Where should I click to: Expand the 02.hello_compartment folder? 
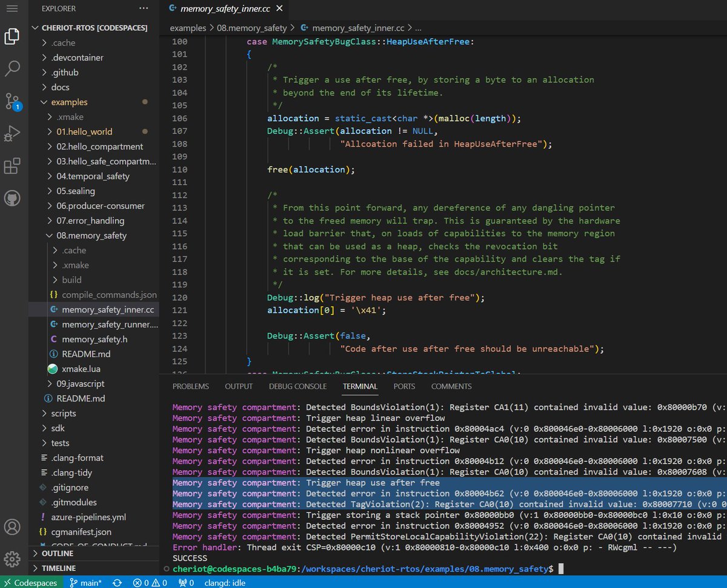pyautogui.click(x=93, y=147)
